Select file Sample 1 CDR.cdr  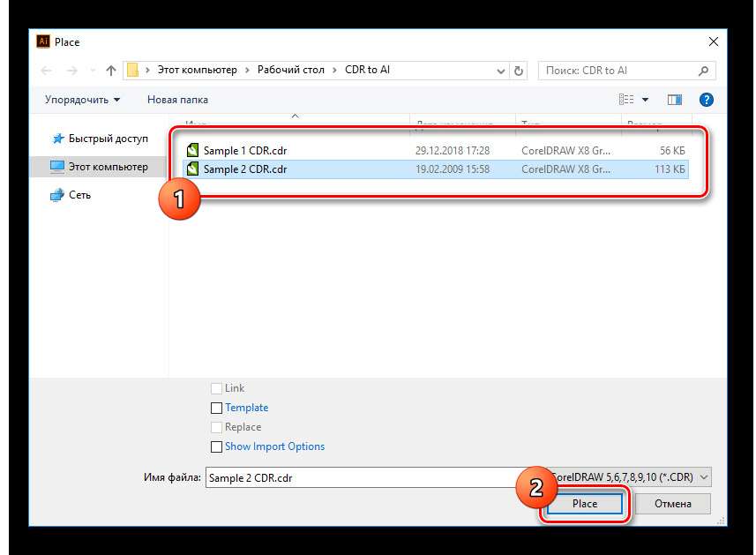437,151
